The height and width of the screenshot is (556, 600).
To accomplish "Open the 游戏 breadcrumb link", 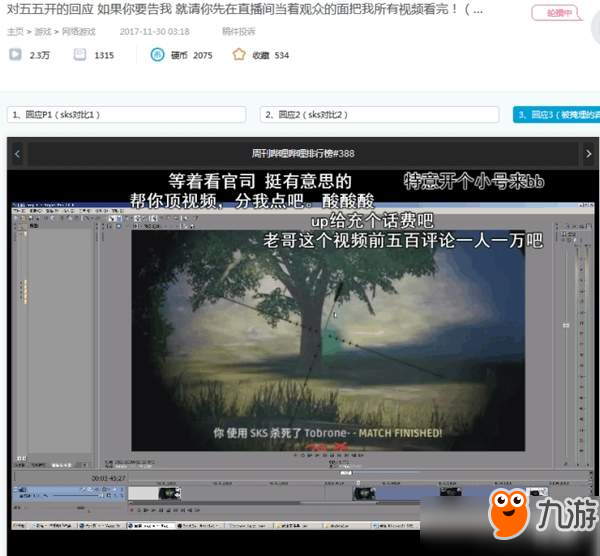I will click(43, 32).
